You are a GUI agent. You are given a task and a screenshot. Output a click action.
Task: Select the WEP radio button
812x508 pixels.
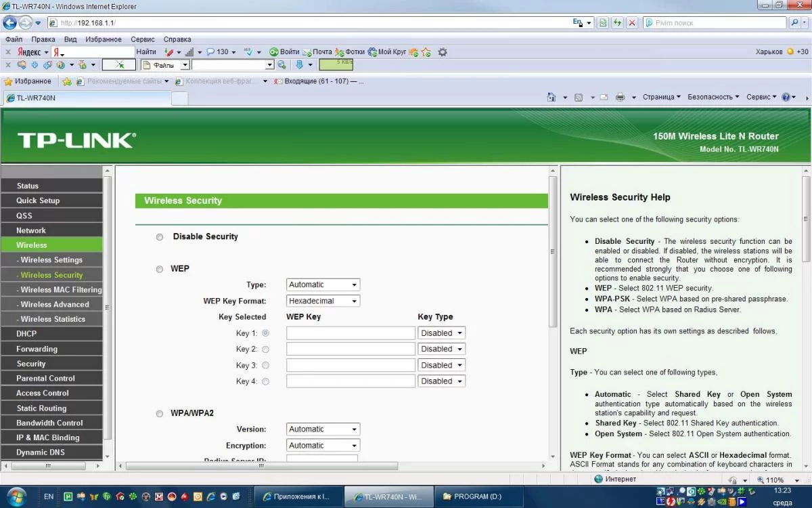160,269
